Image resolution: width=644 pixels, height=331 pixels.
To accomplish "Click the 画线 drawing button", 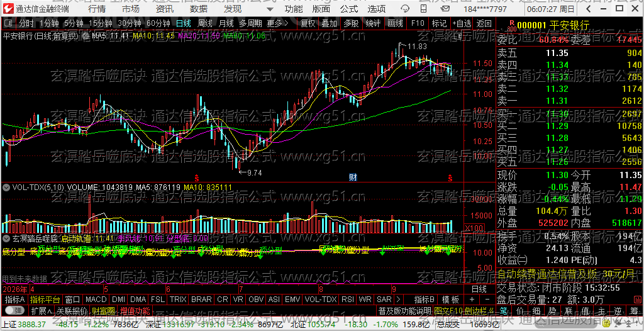I will [x=396, y=23].
